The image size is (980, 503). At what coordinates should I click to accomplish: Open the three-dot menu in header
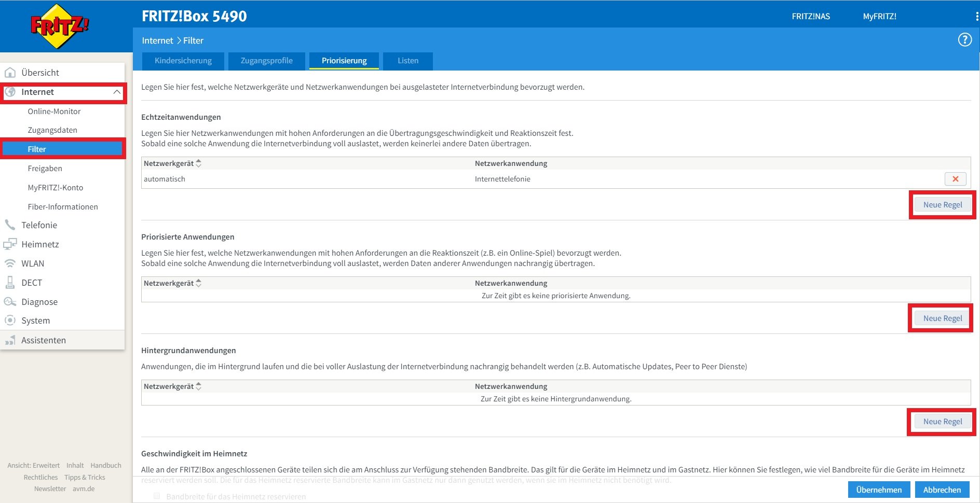pos(977,16)
